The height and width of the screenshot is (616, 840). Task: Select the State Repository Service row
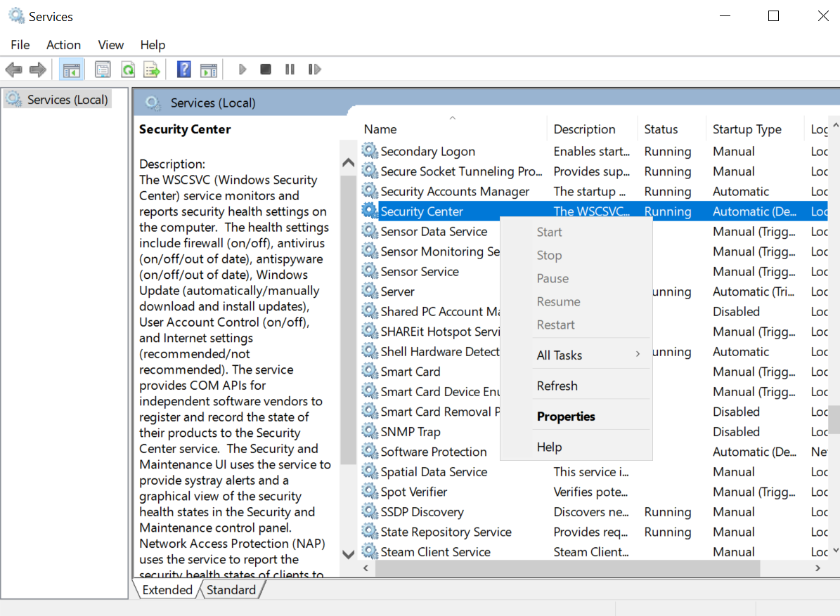tap(595, 532)
